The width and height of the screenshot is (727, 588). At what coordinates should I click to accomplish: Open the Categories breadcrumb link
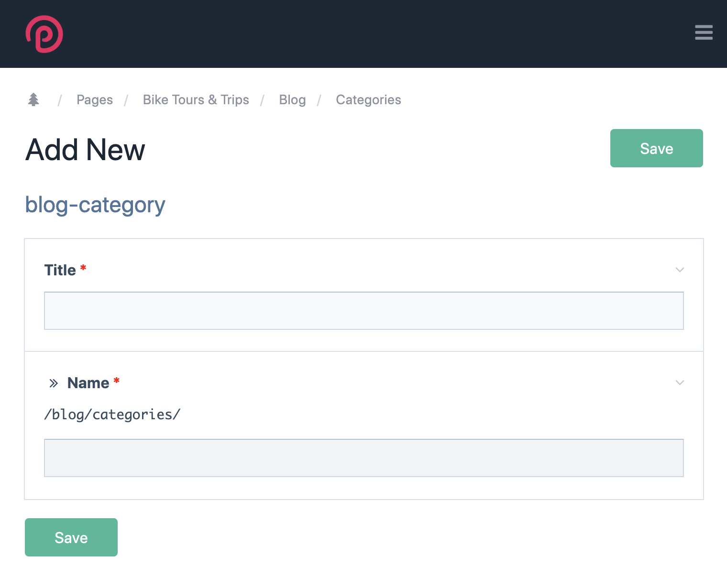(368, 99)
